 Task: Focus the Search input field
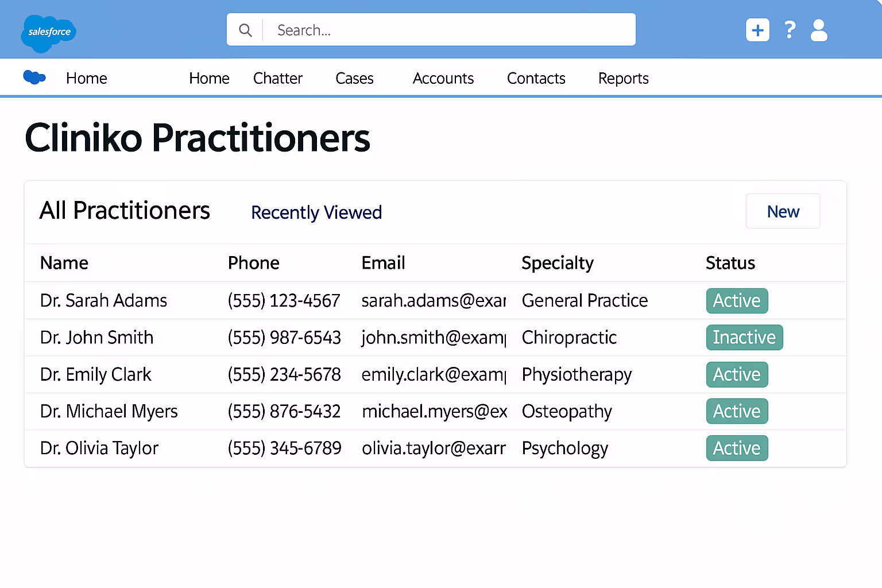[x=431, y=29]
